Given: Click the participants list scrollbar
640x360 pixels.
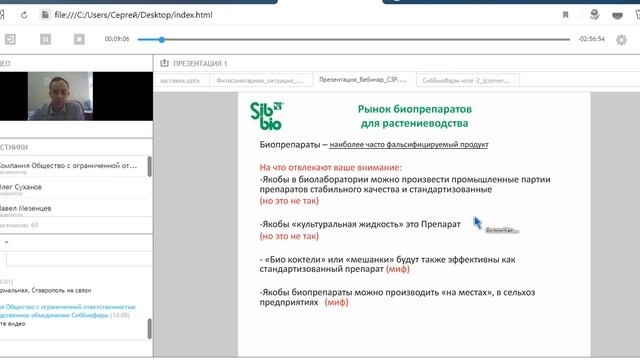Looking at the screenshot, I should (x=149, y=167).
